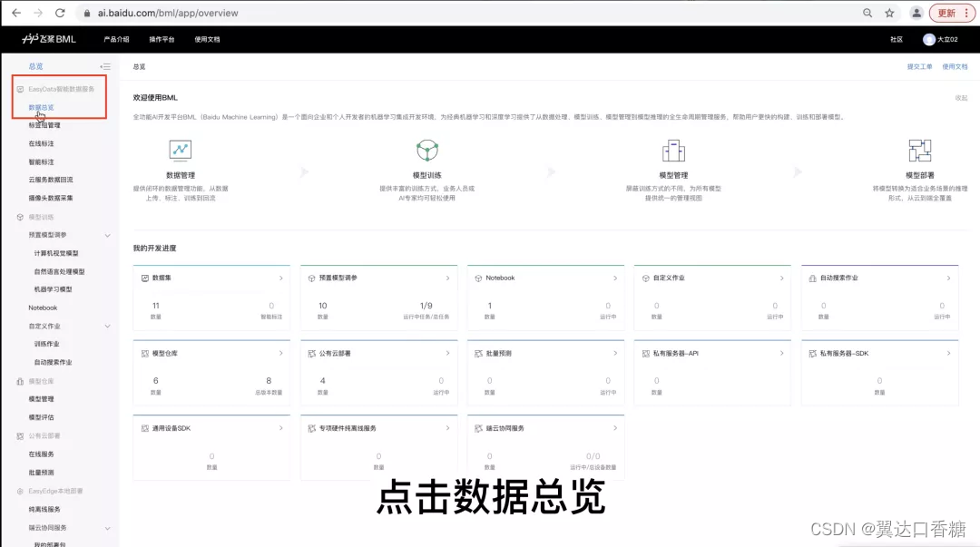Open 智能标注 in the sidebar
This screenshot has width=980, height=547.
coord(41,161)
